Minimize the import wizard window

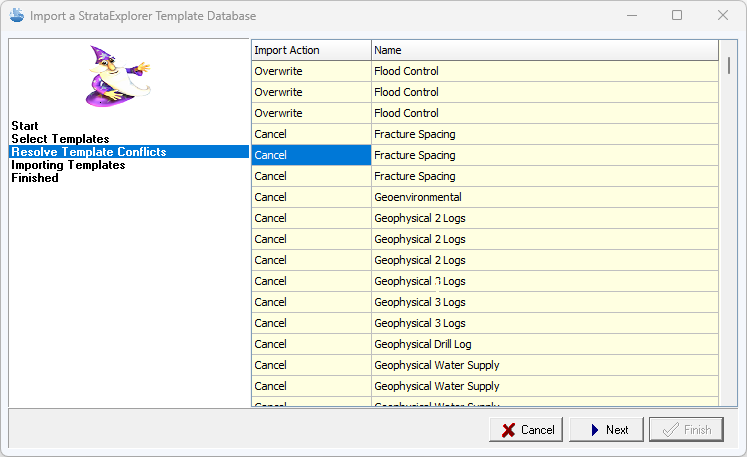click(x=631, y=16)
